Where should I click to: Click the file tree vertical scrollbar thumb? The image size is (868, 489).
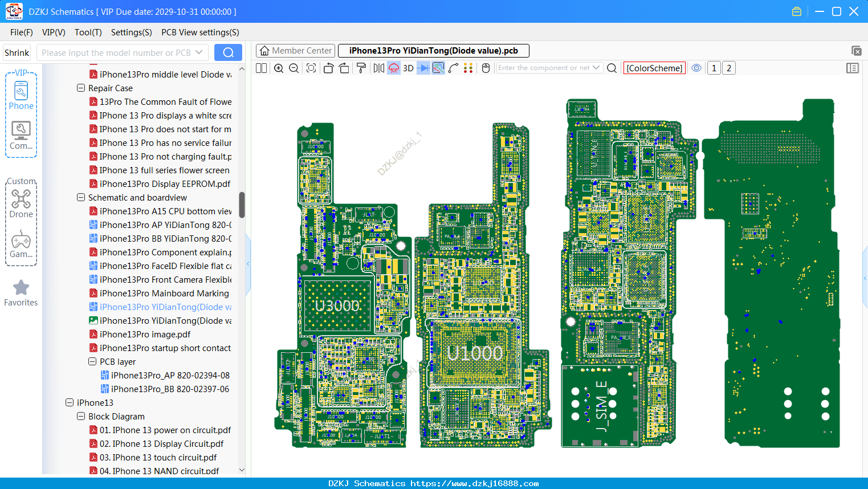tap(242, 205)
